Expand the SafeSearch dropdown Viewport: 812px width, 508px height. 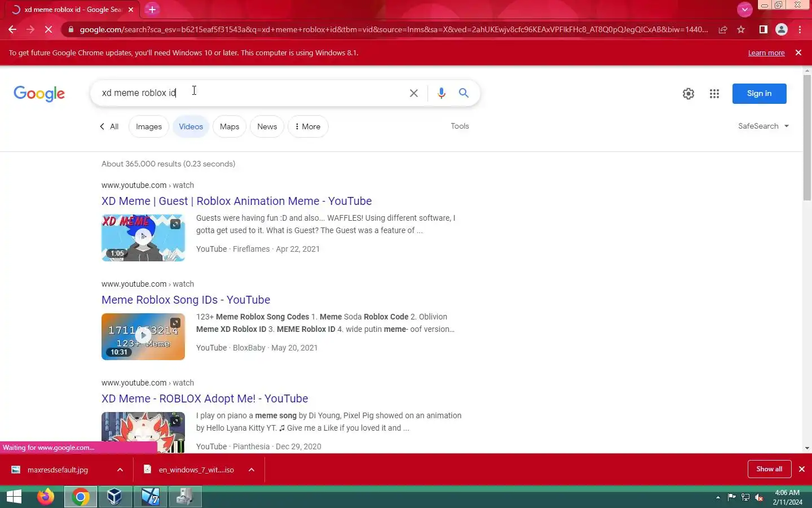(763, 126)
